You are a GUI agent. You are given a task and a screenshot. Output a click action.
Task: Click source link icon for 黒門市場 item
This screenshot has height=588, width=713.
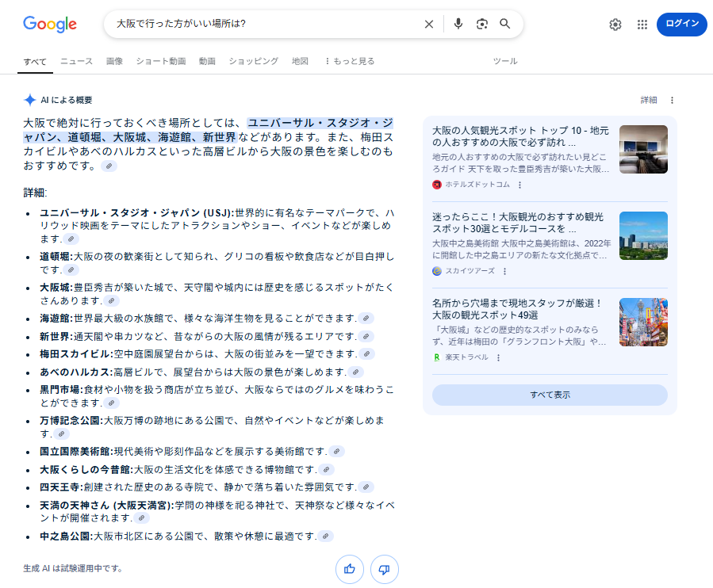[x=111, y=403]
